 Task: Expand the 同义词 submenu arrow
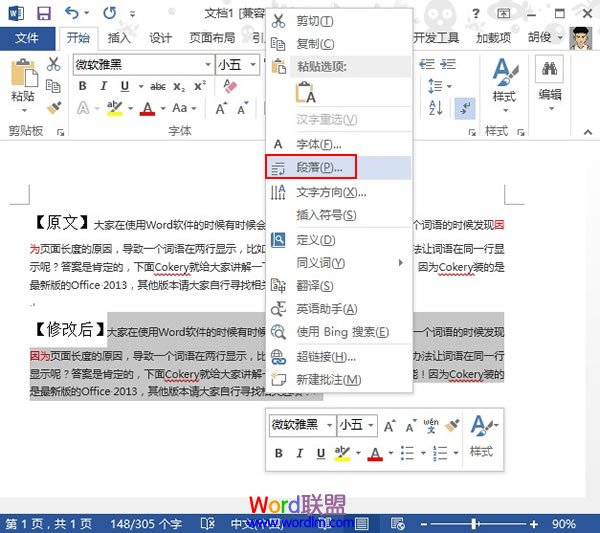[401, 263]
